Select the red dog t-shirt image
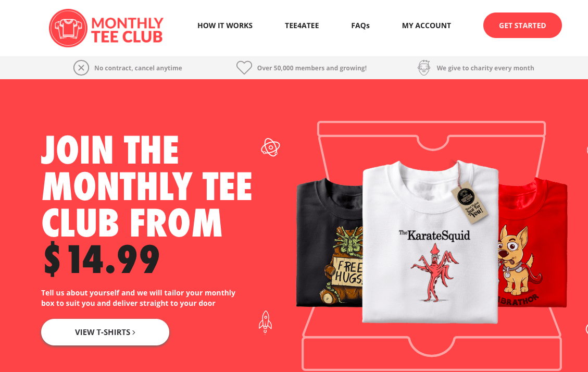The image size is (588, 372). click(x=532, y=243)
